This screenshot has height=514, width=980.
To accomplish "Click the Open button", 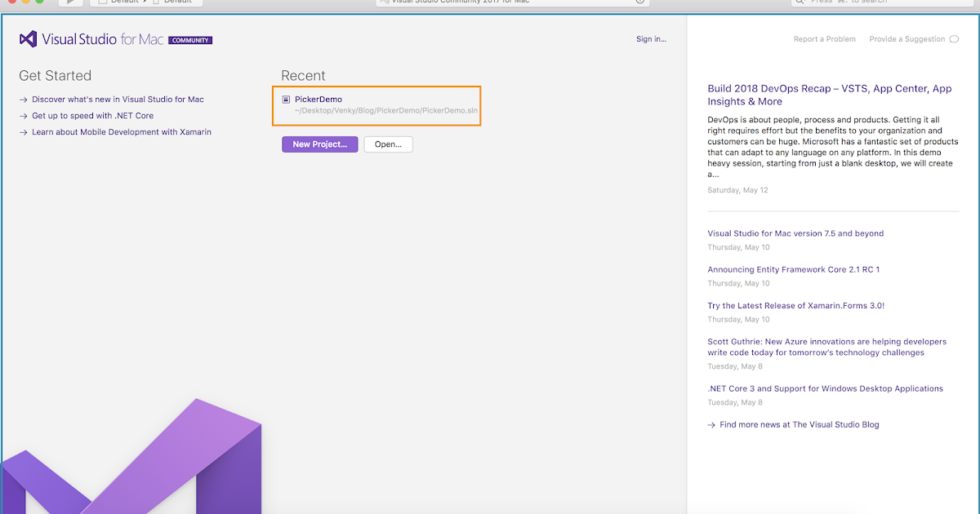I will coord(388,144).
